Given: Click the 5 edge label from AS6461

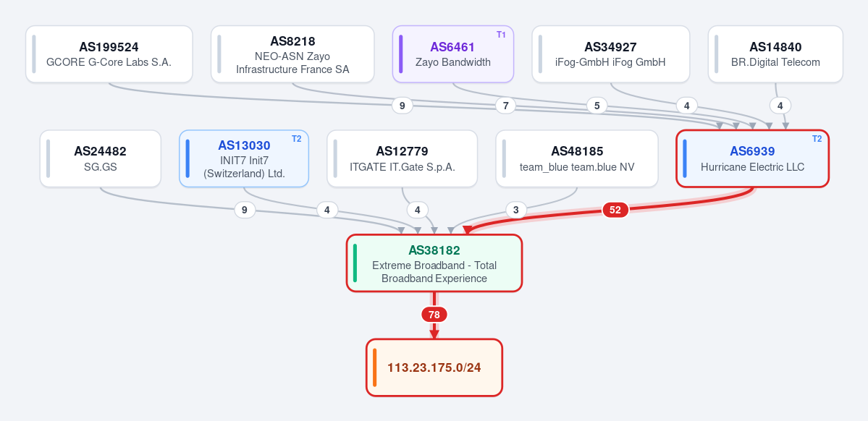Looking at the screenshot, I should click(x=597, y=105).
